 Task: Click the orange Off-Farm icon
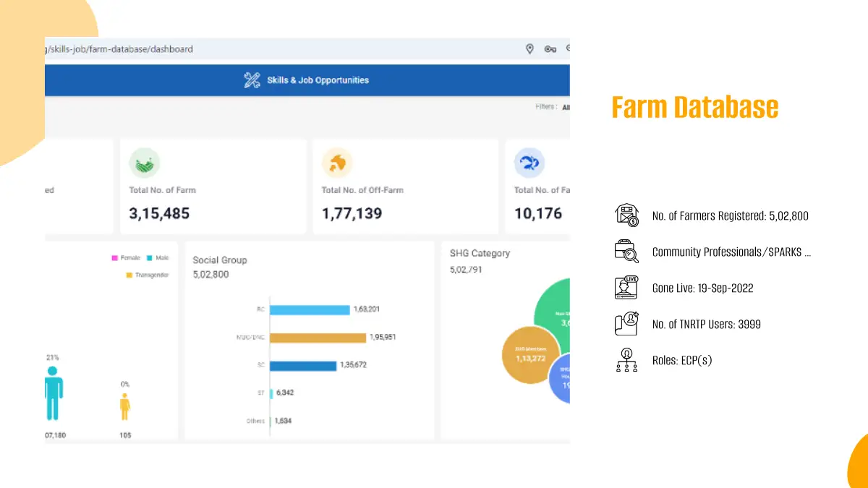coord(336,163)
